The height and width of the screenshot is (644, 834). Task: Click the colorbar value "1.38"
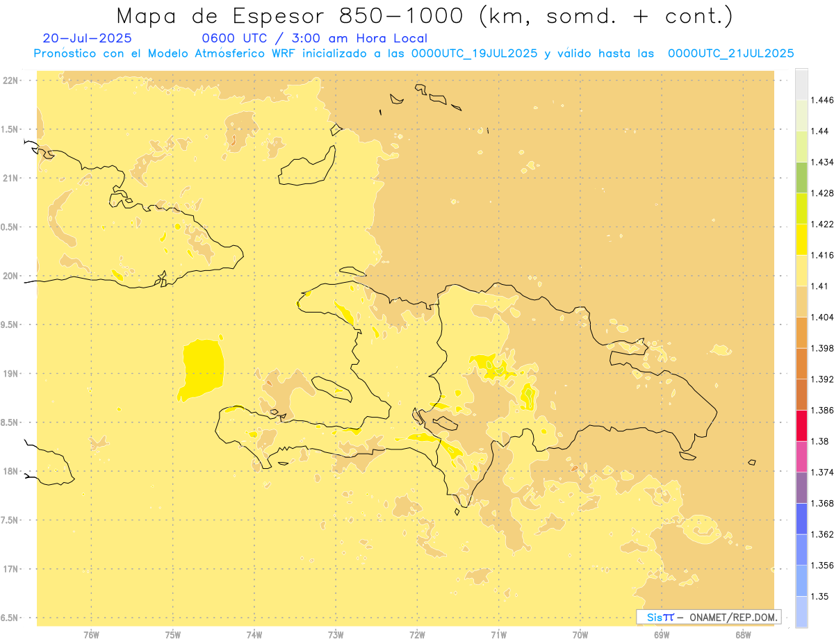tap(820, 441)
